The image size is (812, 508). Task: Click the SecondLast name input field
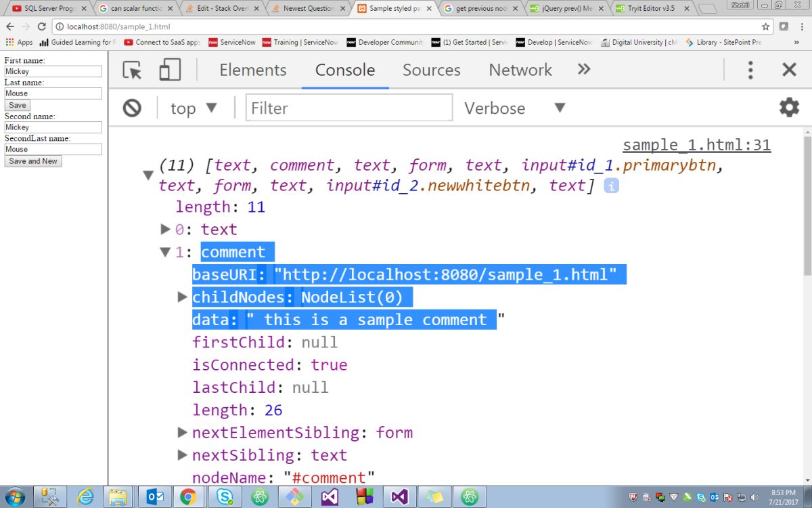53,149
